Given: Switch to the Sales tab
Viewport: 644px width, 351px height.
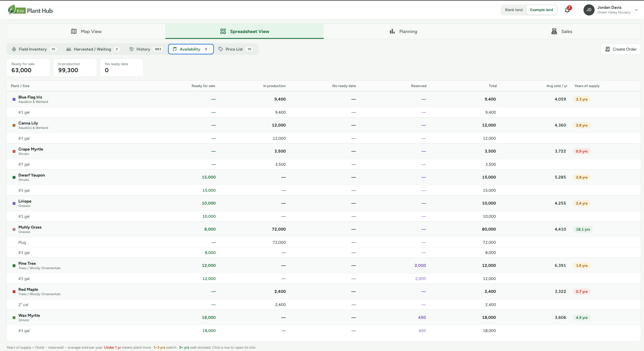Looking at the screenshot, I should [x=561, y=31].
